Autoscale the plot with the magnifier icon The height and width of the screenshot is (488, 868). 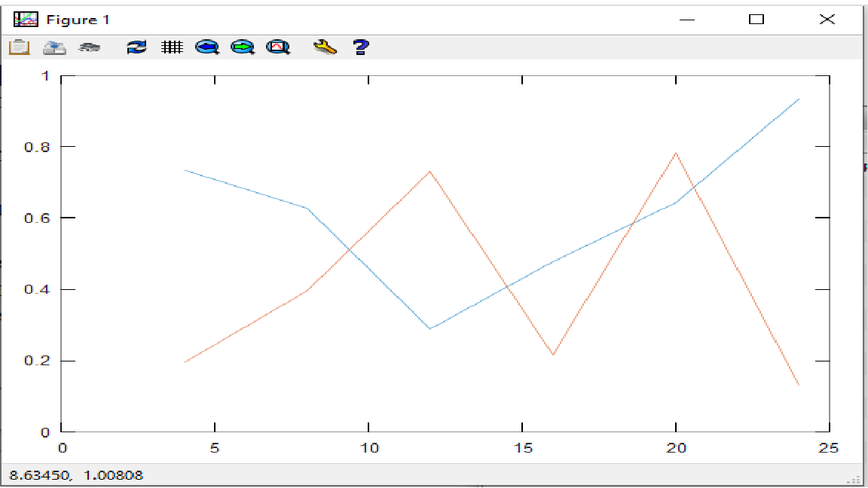pos(278,47)
